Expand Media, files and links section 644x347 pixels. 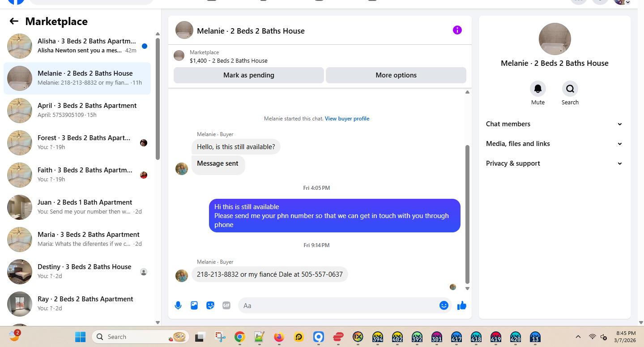554,144
